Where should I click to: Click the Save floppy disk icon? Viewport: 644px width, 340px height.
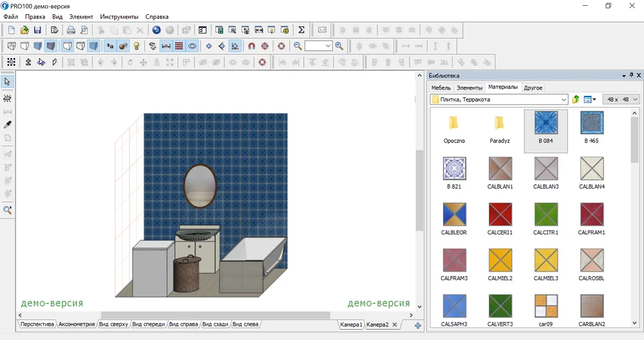tap(37, 30)
